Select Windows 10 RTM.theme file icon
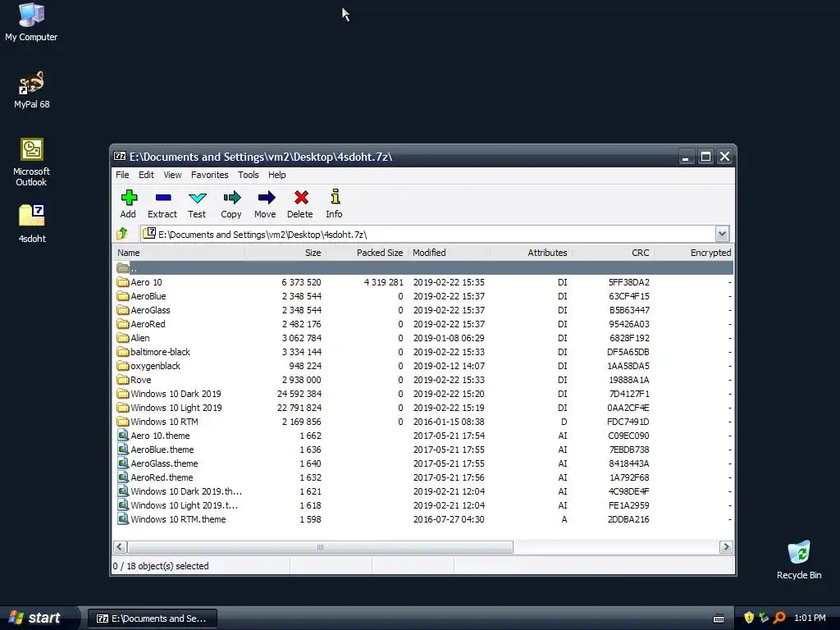The image size is (840, 630). point(123,518)
